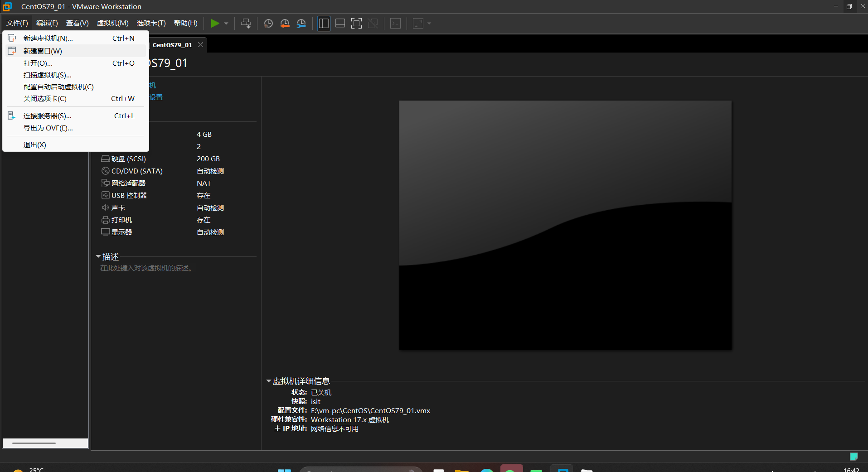
Task: Click the virtual machine screen preview thumbnail
Action: point(565,225)
